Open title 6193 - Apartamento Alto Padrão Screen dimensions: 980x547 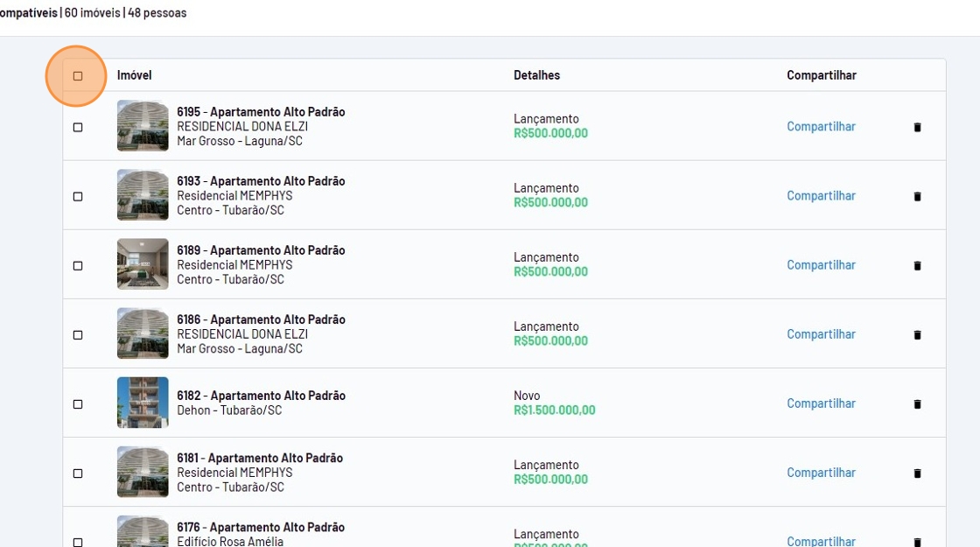coord(261,181)
